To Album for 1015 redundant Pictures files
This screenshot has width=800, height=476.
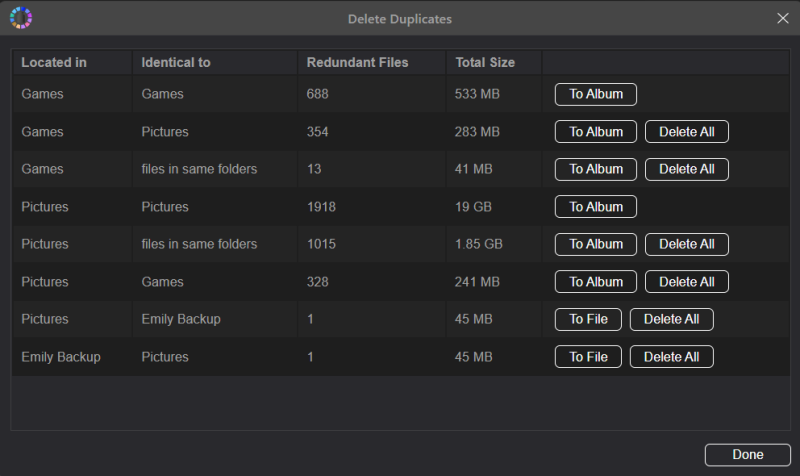click(x=595, y=244)
